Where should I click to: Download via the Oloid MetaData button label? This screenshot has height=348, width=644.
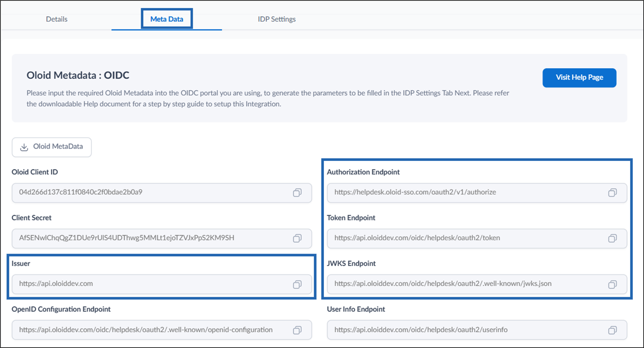point(58,146)
